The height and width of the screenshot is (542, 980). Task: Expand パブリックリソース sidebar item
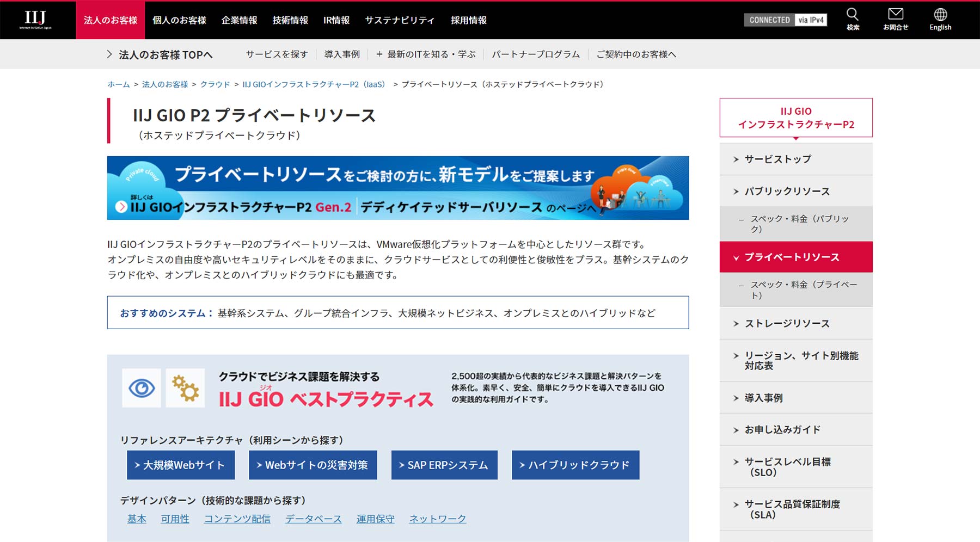click(x=796, y=191)
